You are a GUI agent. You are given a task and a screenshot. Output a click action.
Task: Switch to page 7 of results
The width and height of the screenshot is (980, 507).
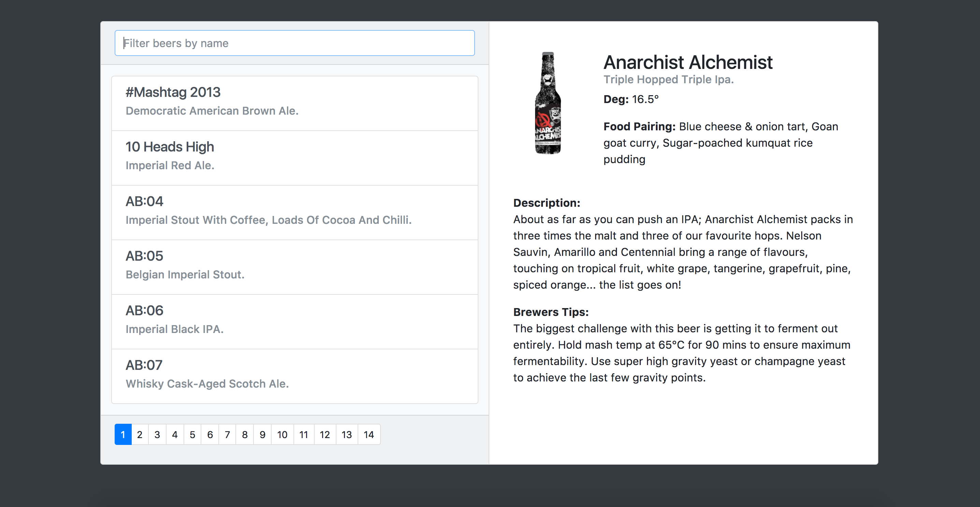coord(228,434)
